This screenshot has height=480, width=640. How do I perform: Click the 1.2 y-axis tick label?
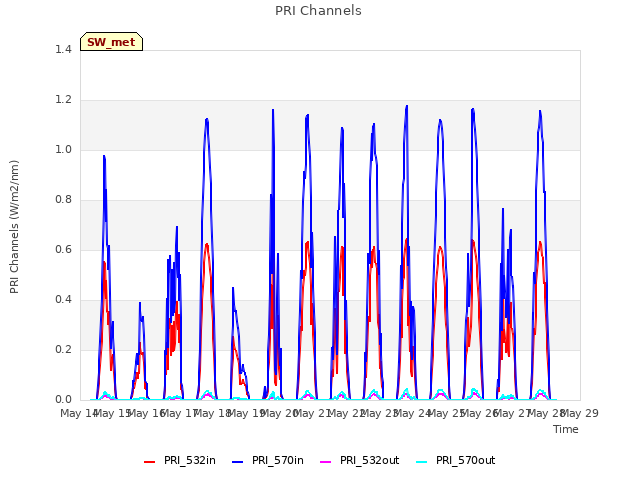click(x=63, y=100)
